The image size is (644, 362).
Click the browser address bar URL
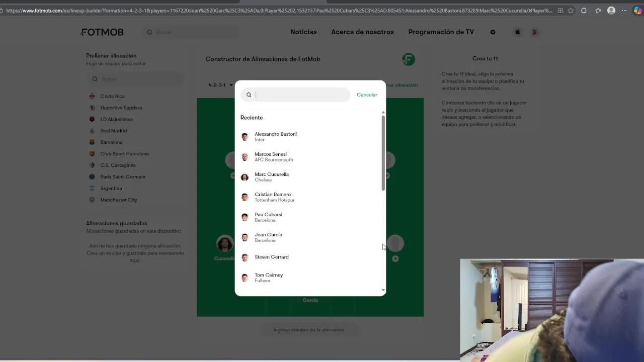tap(279, 11)
